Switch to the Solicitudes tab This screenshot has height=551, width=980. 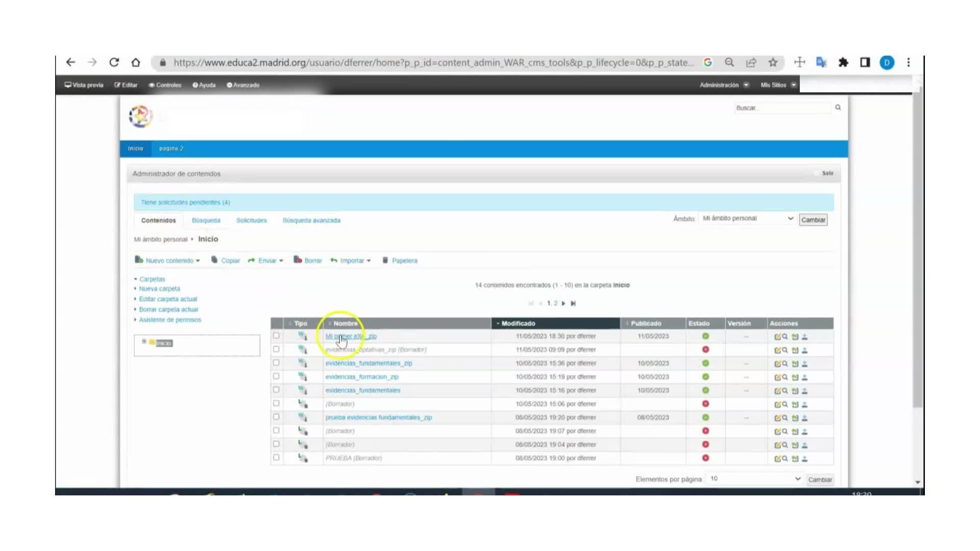tap(251, 220)
